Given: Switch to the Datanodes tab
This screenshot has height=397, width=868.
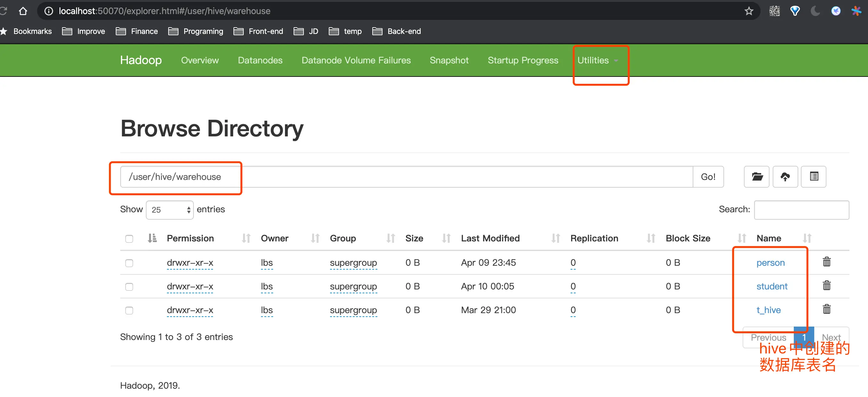Looking at the screenshot, I should coord(260,61).
